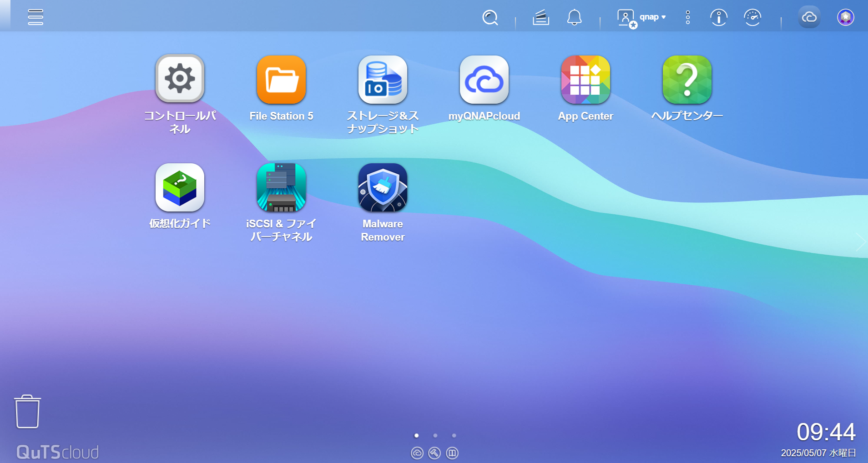Screen dimensions: 868x463
Task: Select the first desktop page dot
Action: tap(416, 435)
